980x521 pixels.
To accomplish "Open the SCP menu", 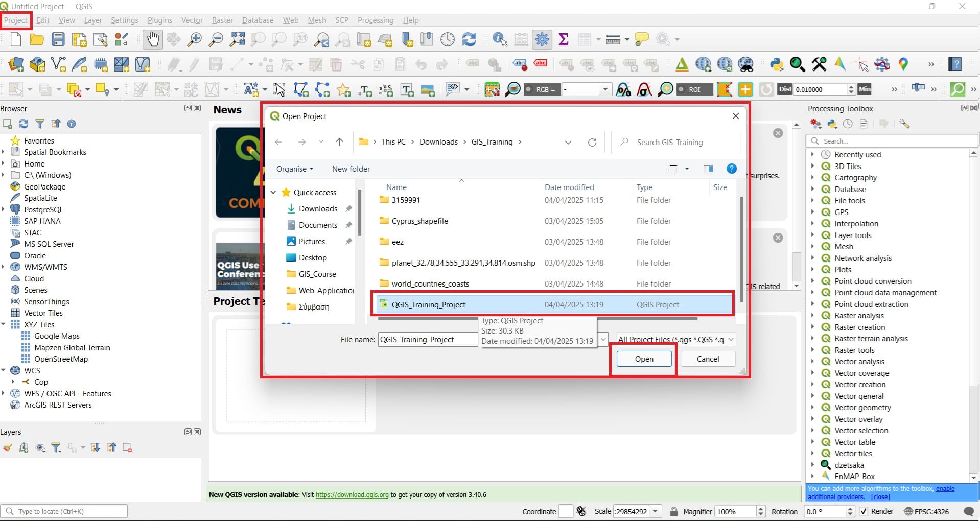I will tap(342, 20).
